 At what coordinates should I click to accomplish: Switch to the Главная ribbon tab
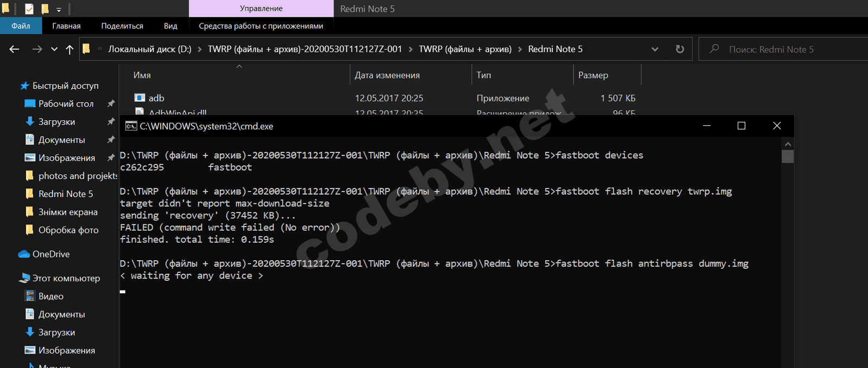(x=66, y=25)
